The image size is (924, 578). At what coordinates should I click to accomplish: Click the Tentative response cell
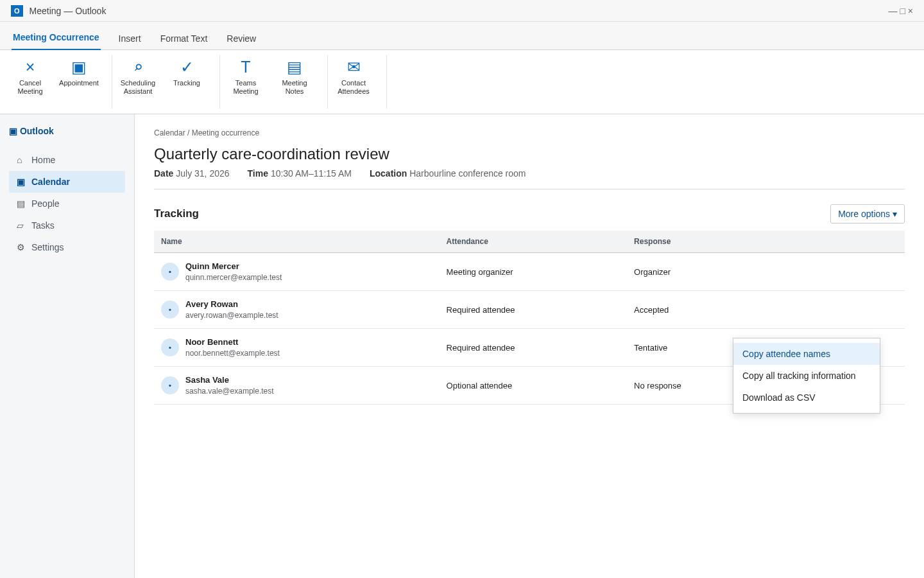651,347
